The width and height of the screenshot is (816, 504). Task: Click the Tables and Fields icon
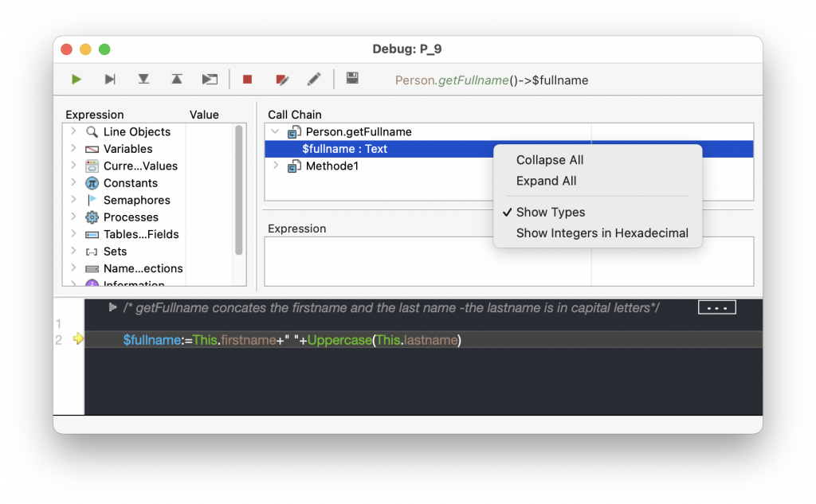tap(92, 235)
